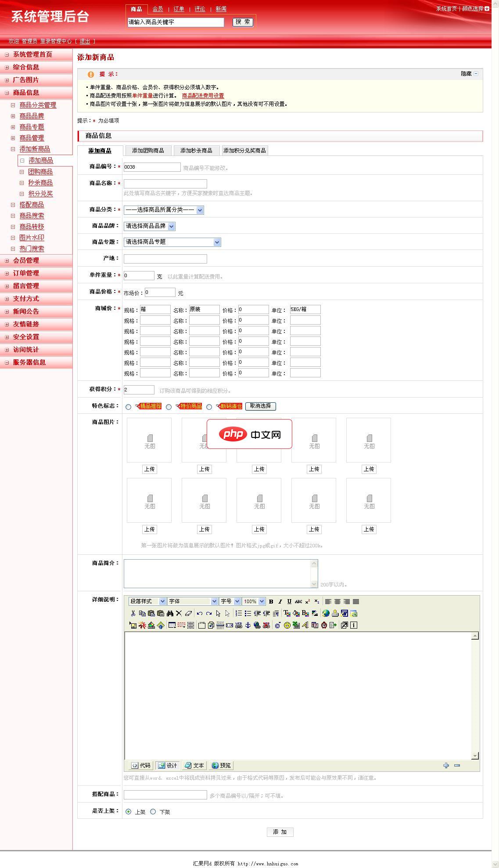This screenshot has height=868, width=499.
Task: Toggle bold formatting in the editor
Action: pos(271,601)
